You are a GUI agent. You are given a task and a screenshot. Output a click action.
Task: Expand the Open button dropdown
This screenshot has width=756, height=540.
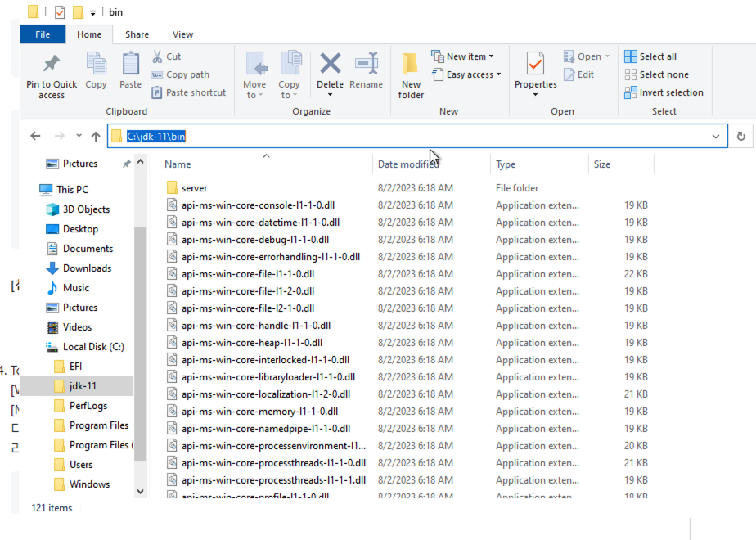tap(607, 56)
